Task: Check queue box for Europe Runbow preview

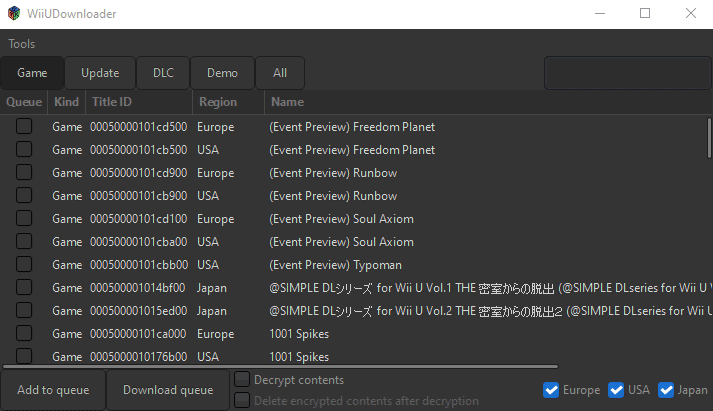Action: point(24,172)
